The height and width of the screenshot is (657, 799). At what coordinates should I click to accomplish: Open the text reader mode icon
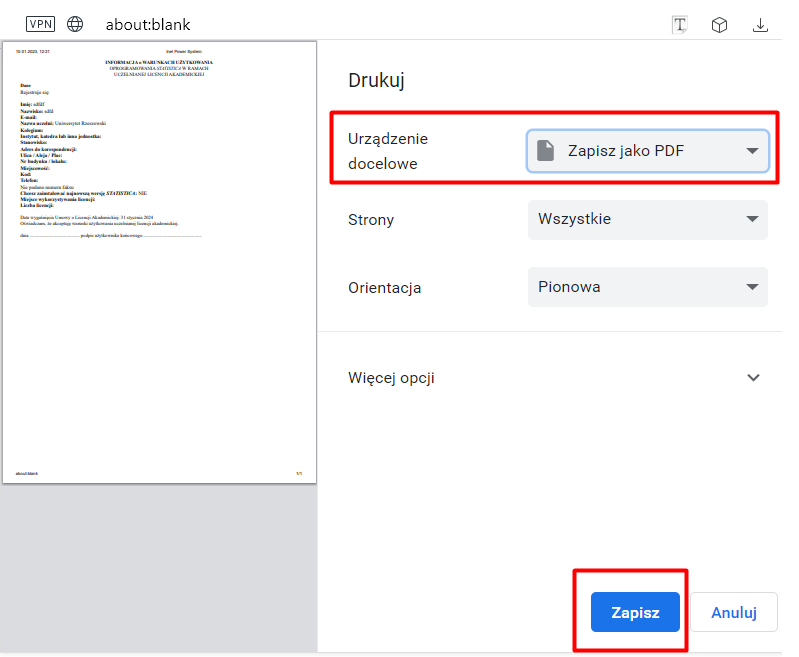point(680,25)
